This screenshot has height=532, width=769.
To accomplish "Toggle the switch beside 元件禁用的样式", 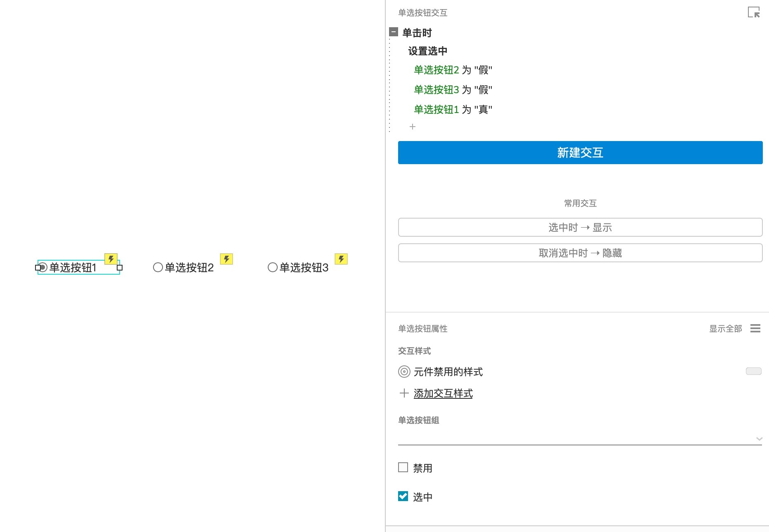I will coord(754,371).
